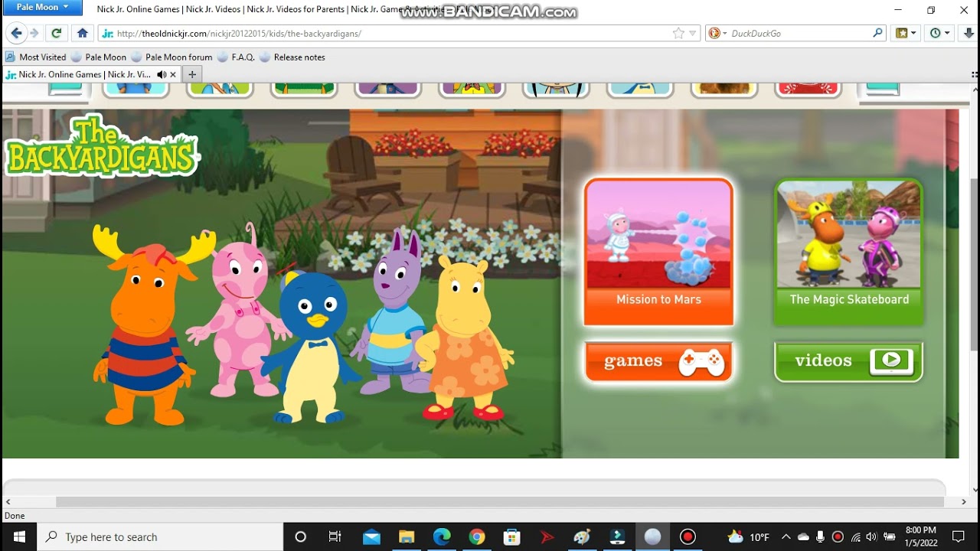
Task: Open the clock showing 8:00 PM
Action: click(920, 536)
